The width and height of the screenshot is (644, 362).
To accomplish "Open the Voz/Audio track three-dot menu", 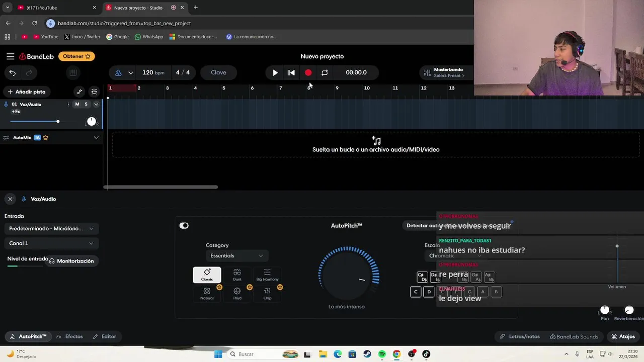I will pos(68,104).
